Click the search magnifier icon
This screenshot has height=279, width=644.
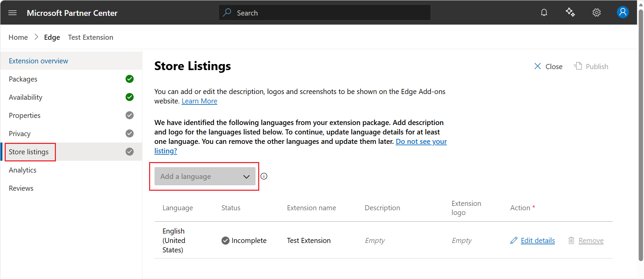tap(227, 12)
